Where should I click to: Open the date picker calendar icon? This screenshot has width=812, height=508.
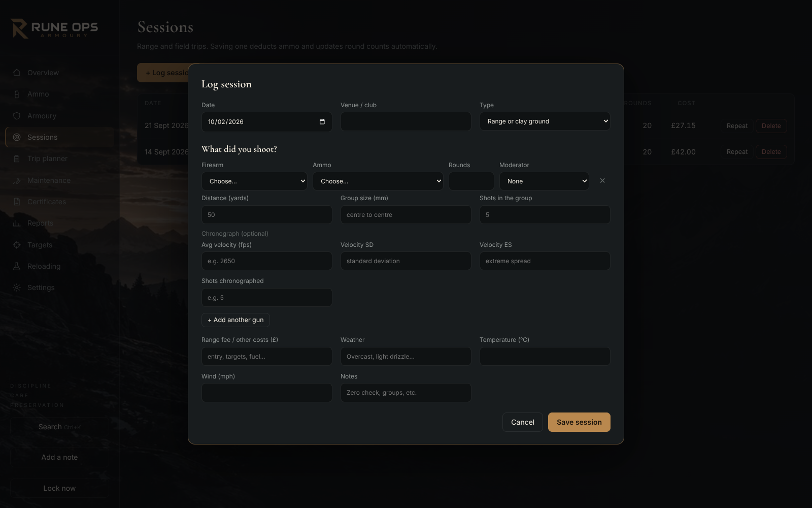[322, 122]
